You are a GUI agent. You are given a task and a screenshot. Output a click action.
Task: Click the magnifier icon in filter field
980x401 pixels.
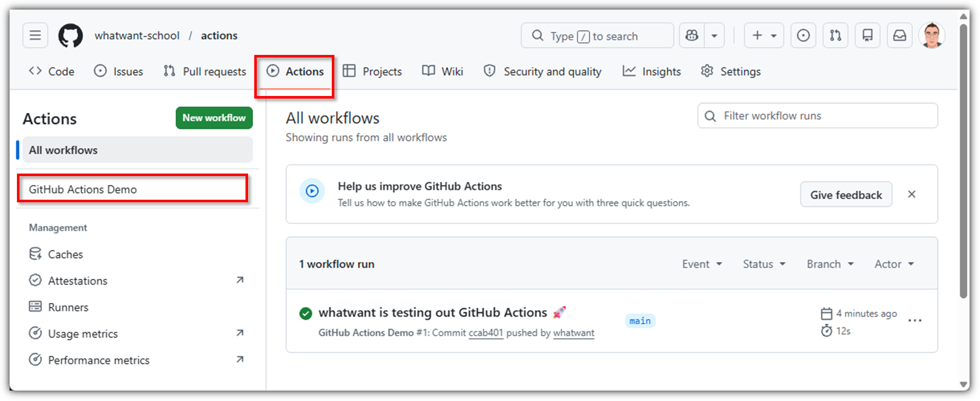click(710, 116)
